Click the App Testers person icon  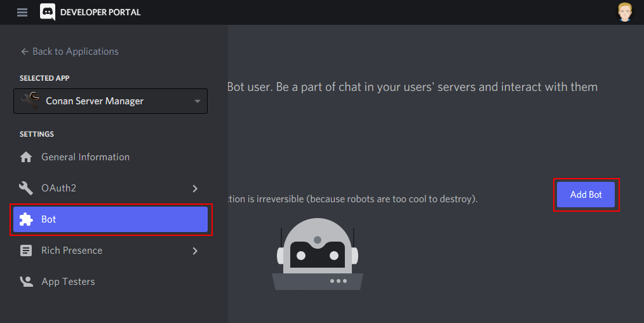(26, 282)
